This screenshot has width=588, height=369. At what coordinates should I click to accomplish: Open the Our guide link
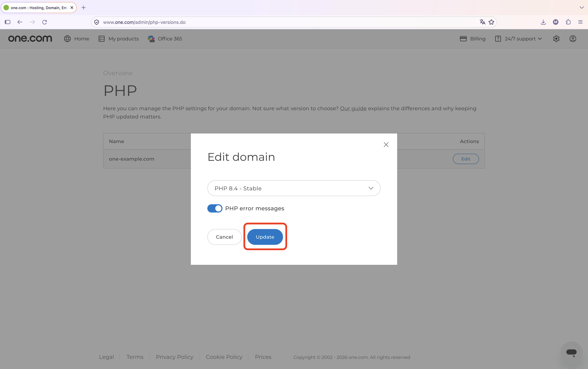point(353,108)
